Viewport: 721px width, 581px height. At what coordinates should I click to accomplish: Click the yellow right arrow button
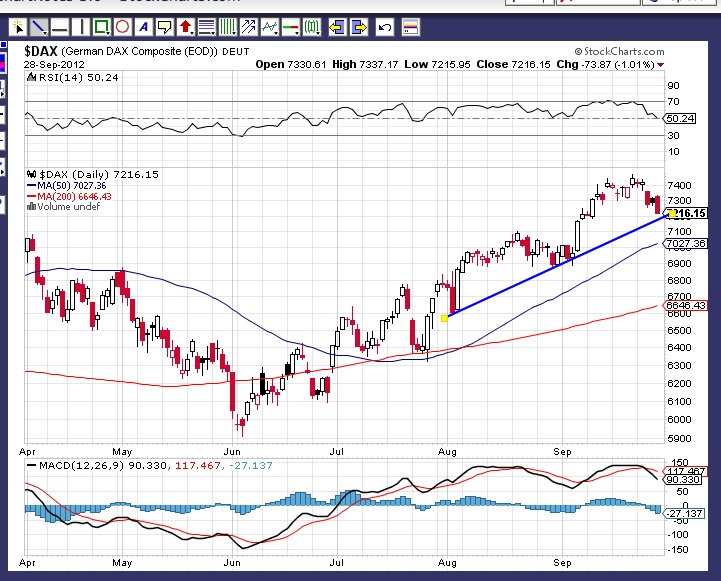[359, 27]
